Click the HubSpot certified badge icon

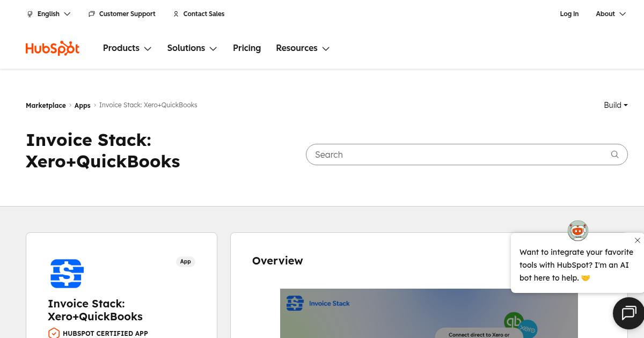(x=54, y=333)
